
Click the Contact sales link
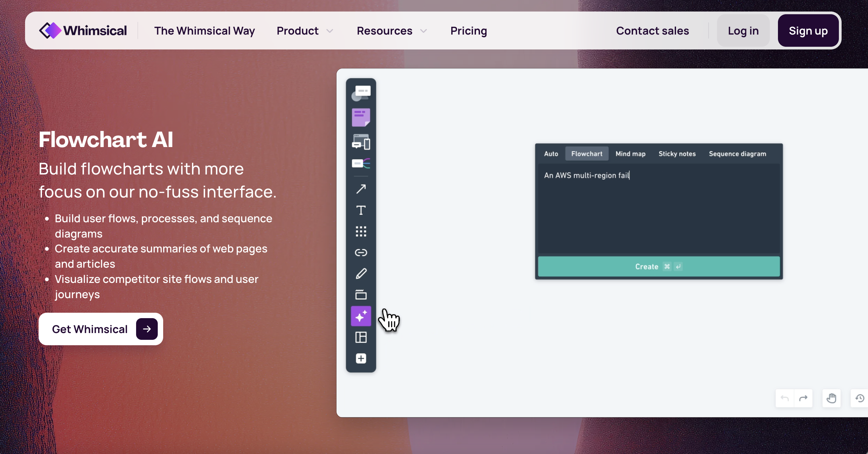point(652,31)
